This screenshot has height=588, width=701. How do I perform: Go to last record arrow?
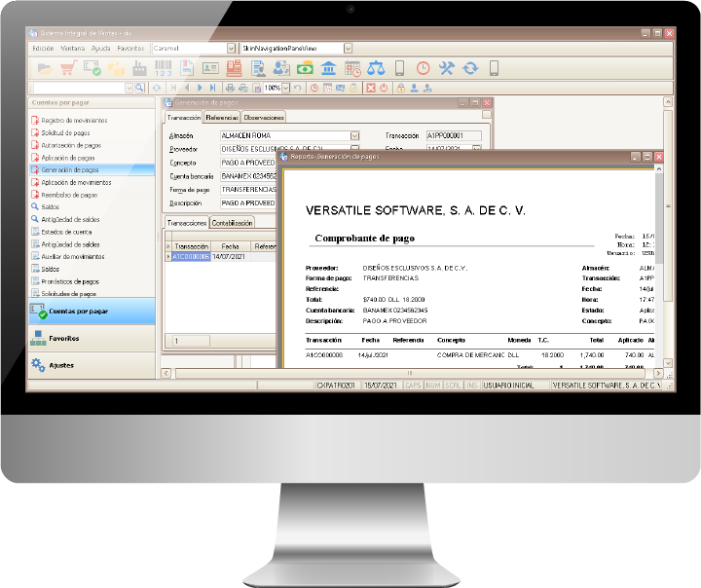[213, 88]
